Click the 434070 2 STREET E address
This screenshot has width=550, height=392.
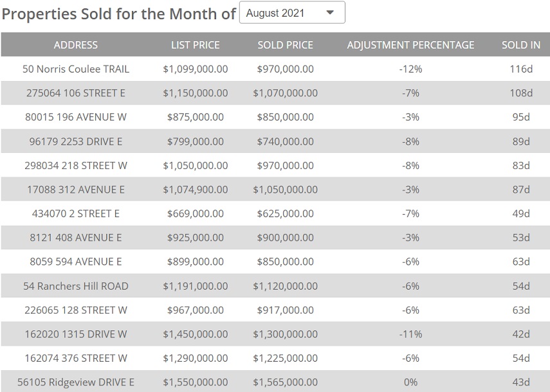(x=76, y=213)
